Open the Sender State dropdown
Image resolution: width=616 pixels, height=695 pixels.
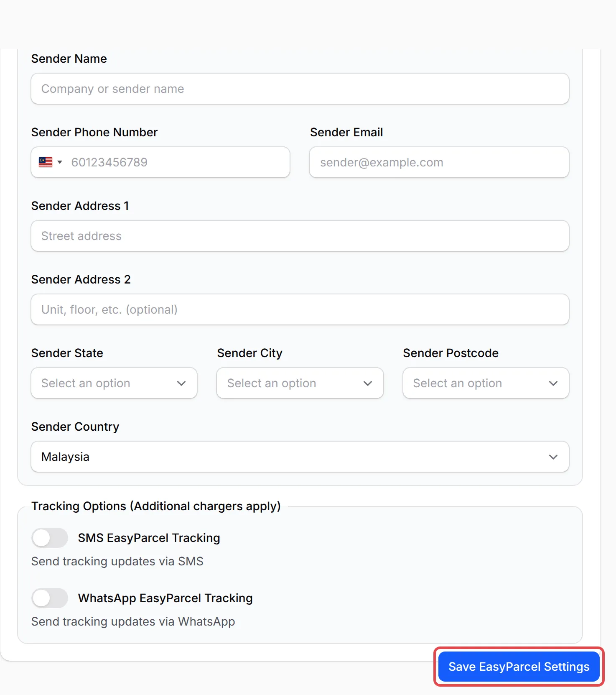(114, 383)
